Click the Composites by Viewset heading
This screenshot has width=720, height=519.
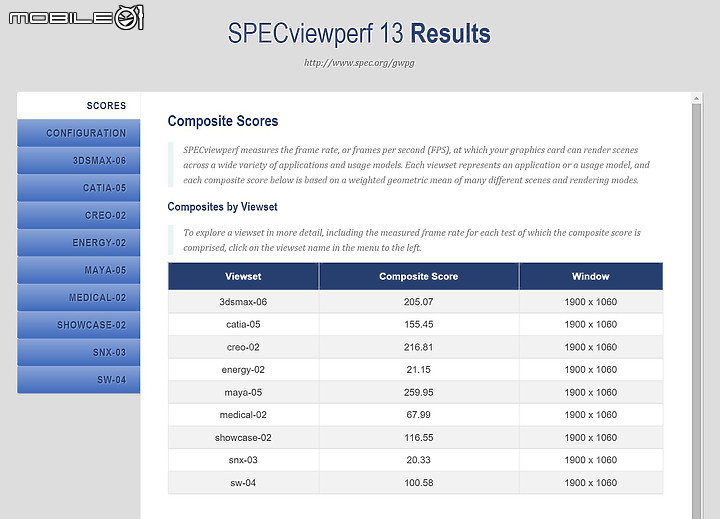click(x=222, y=207)
